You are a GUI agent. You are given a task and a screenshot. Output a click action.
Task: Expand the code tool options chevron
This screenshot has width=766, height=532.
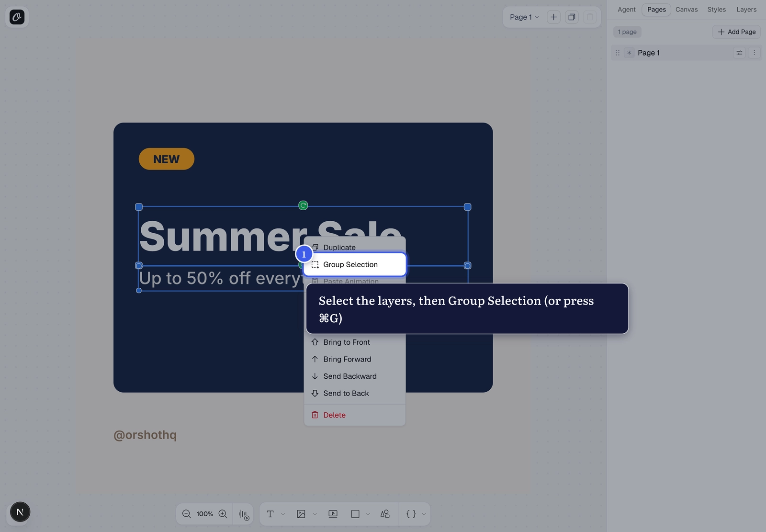(424, 514)
